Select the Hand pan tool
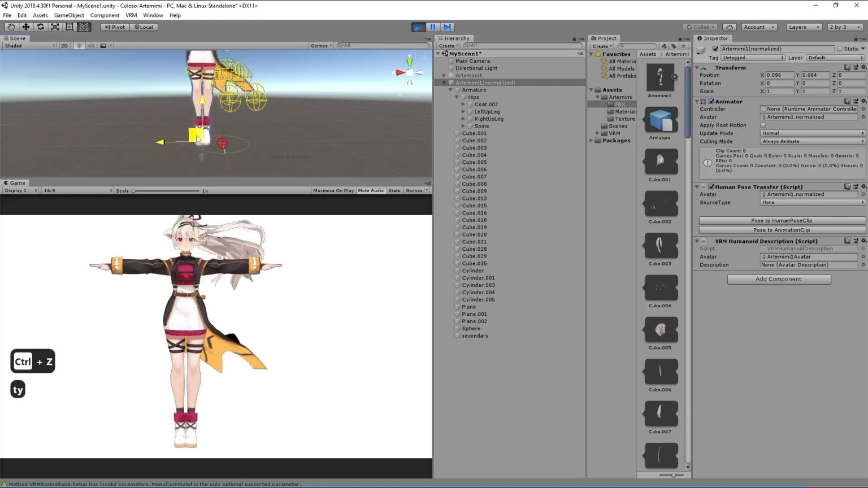 point(11,27)
